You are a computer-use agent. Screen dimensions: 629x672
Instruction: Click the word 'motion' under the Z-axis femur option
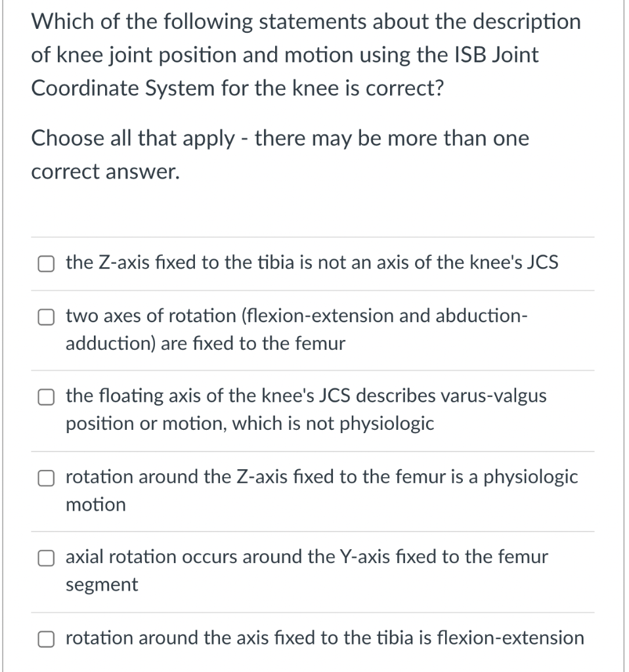[95, 504]
